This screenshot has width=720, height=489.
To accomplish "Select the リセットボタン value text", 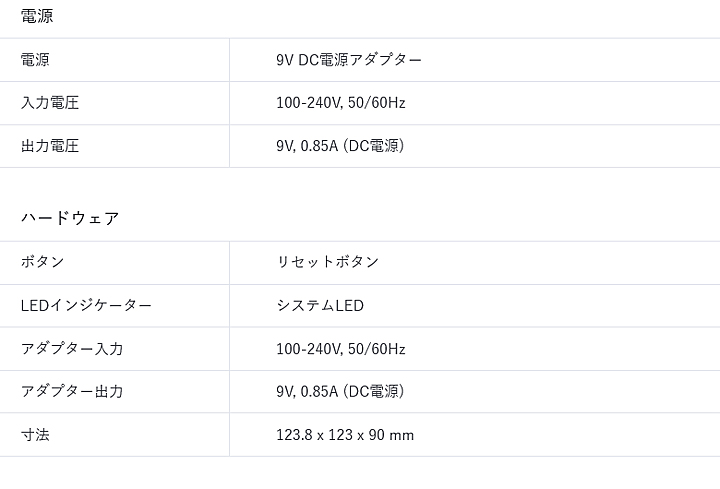I will tap(328, 262).
